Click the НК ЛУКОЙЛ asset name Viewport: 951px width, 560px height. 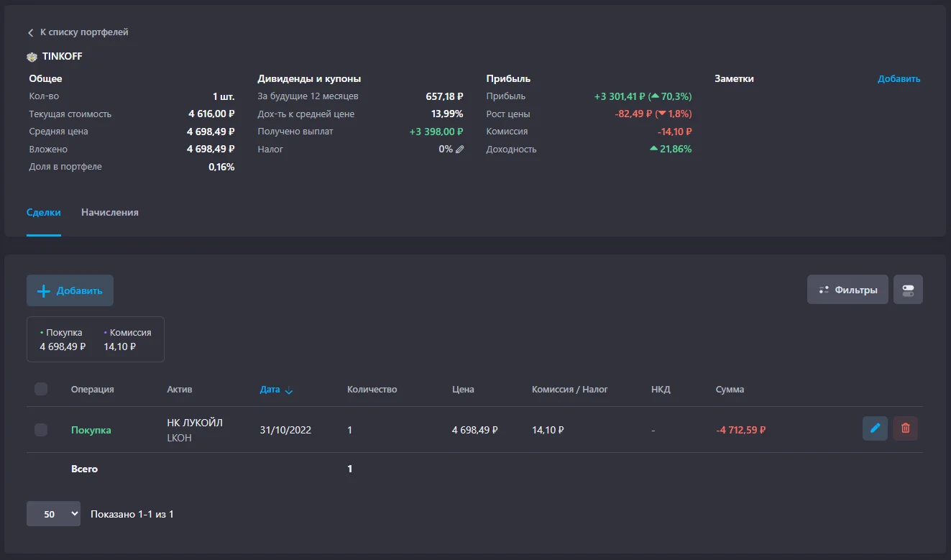pyautogui.click(x=195, y=423)
